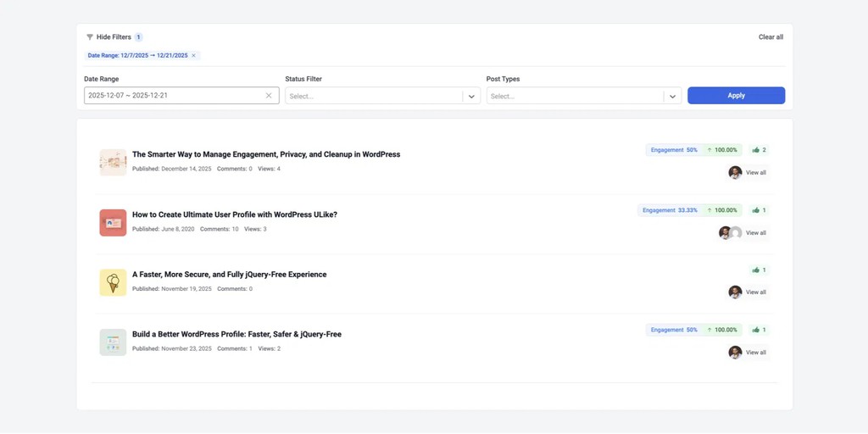The image size is (868, 434).
Task: Click thumbs-up count on Ultimate User Profile post
Action: click(x=759, y=210)
